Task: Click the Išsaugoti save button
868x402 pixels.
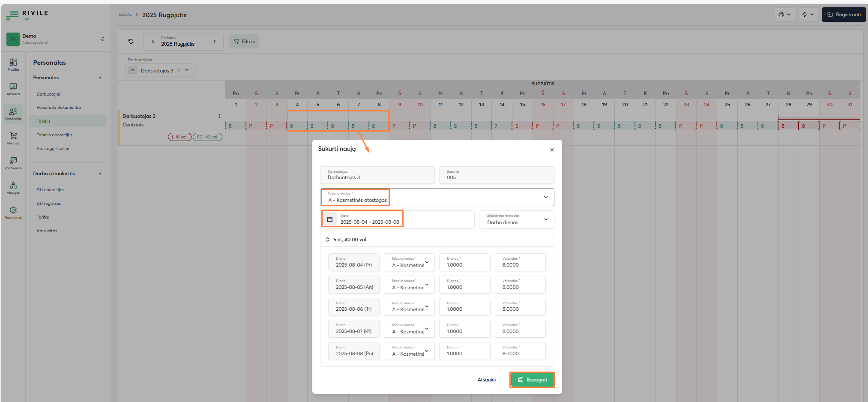Action: point(532,379)
